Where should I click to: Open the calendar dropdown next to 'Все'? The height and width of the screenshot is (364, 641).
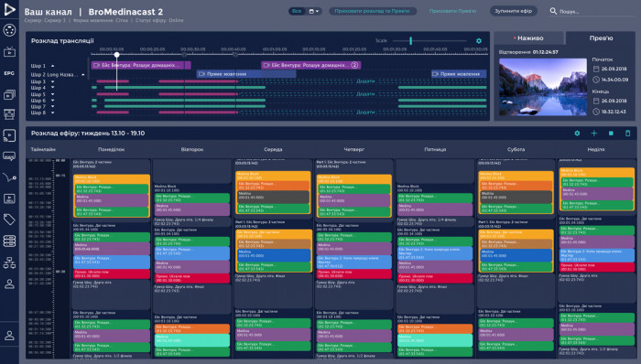(x=314, y=11)
